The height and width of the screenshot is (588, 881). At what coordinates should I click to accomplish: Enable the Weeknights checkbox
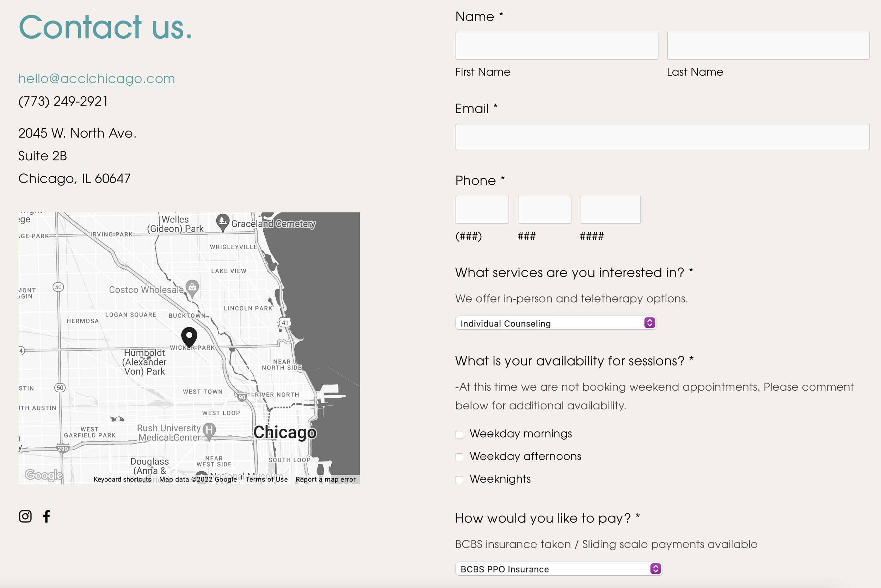tap(459, 480)
